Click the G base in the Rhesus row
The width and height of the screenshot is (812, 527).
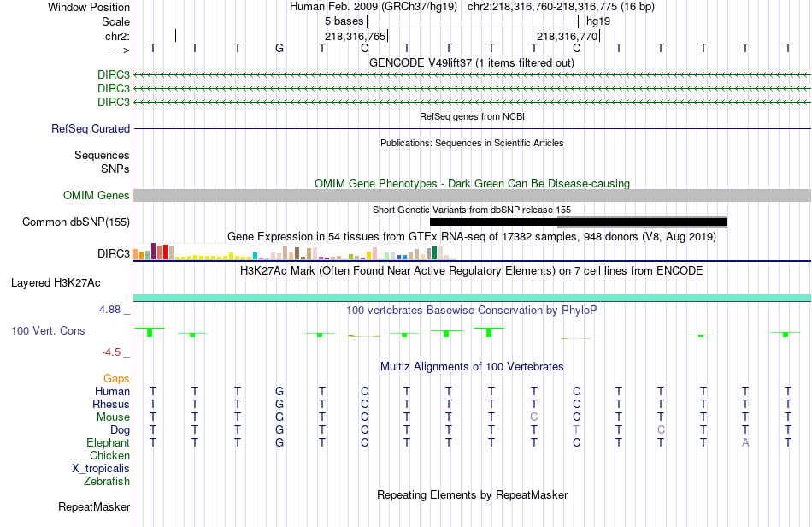279,404
